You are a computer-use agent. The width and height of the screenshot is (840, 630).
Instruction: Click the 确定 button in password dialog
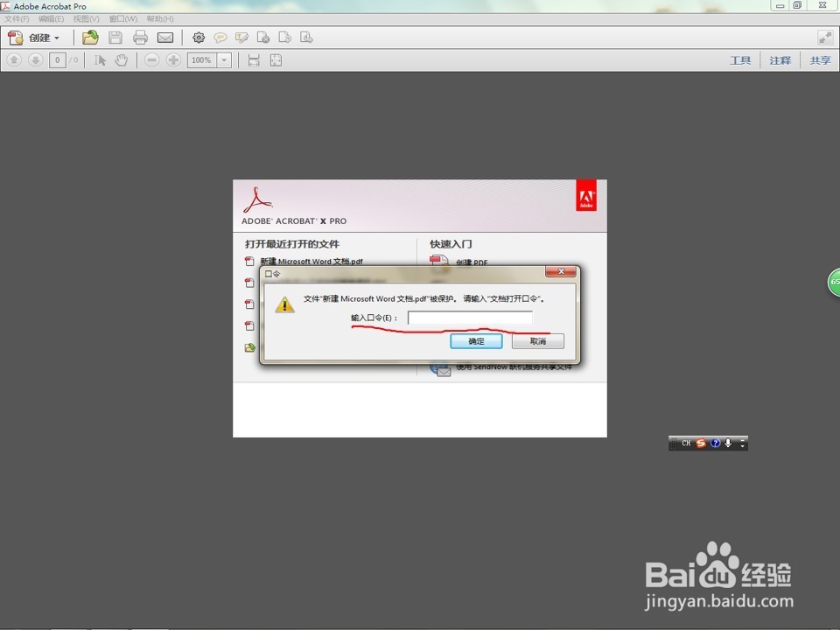[x=476, y=341]
